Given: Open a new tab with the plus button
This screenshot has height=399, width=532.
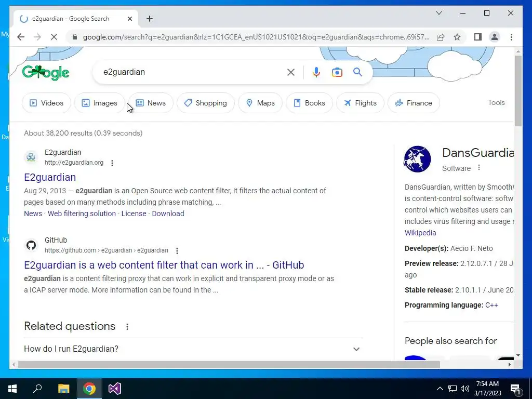Looking at the screenshot, I should pyautogui.click(x=150, y=19).
